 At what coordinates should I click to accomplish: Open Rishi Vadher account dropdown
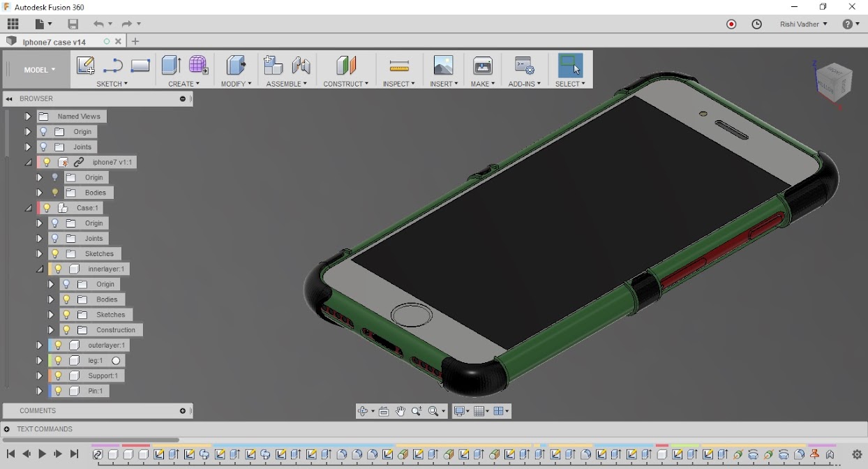click(x=804, y=24)
